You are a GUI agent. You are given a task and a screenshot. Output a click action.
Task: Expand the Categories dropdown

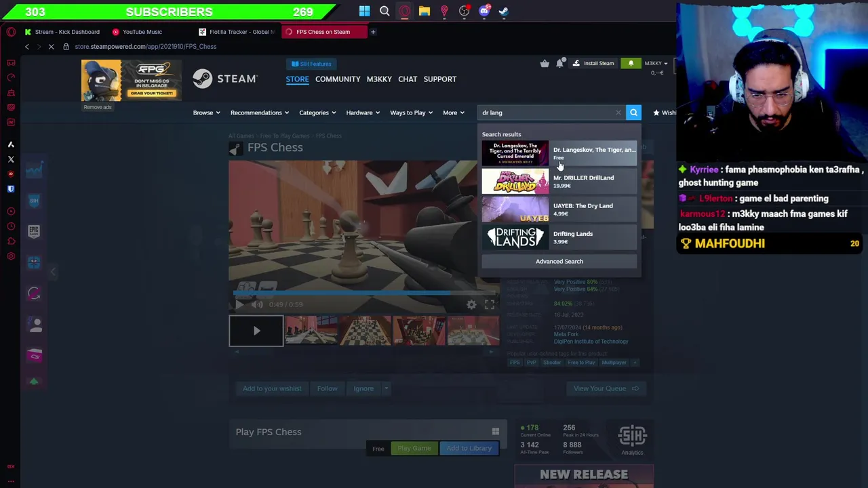click(x=317, y=113)
